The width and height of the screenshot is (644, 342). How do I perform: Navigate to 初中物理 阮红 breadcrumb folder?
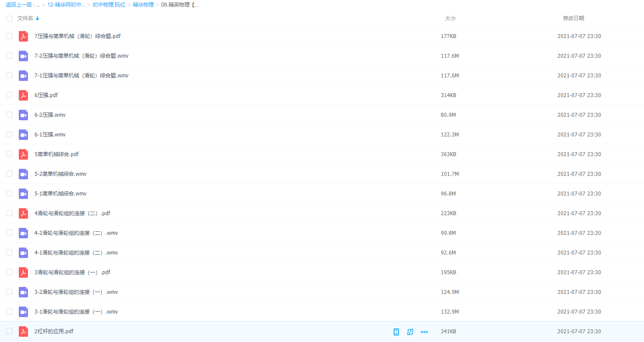tap(109, 5)
